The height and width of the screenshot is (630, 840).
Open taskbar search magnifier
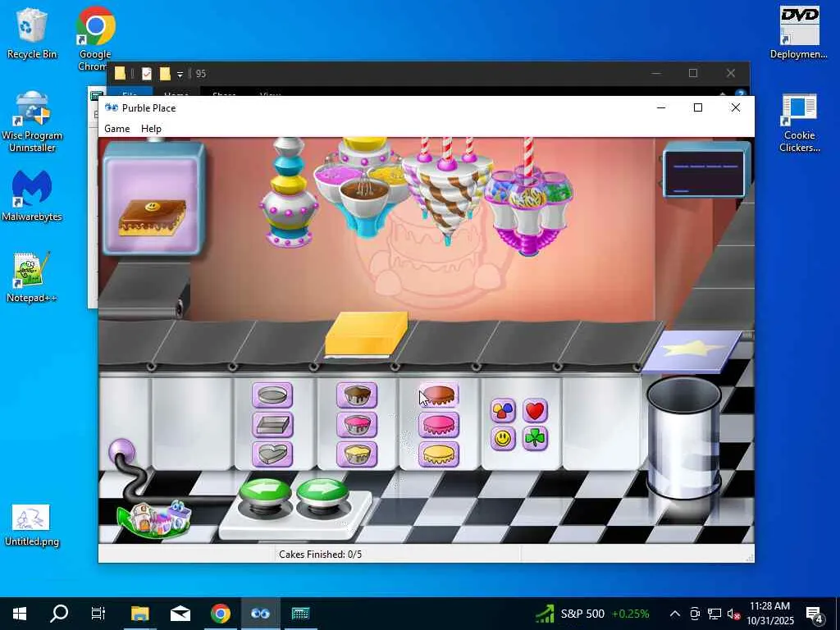pos(59,614)
